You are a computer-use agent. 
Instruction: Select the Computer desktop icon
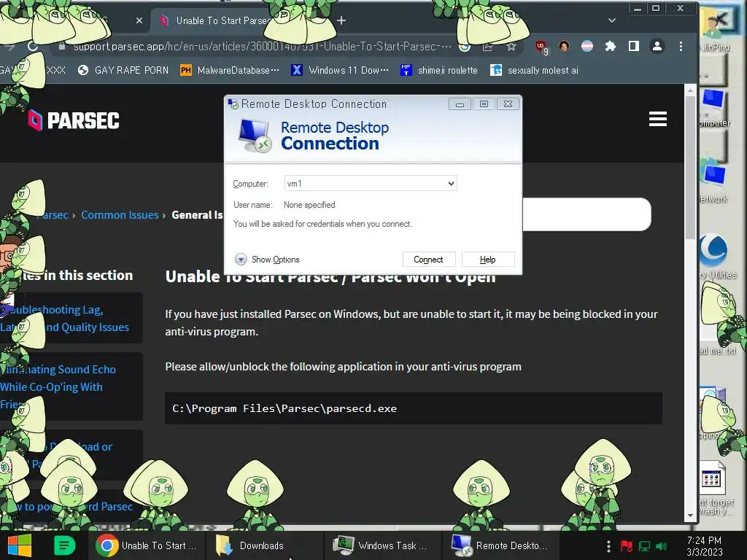pyautogui.click(x=713, y=107)
